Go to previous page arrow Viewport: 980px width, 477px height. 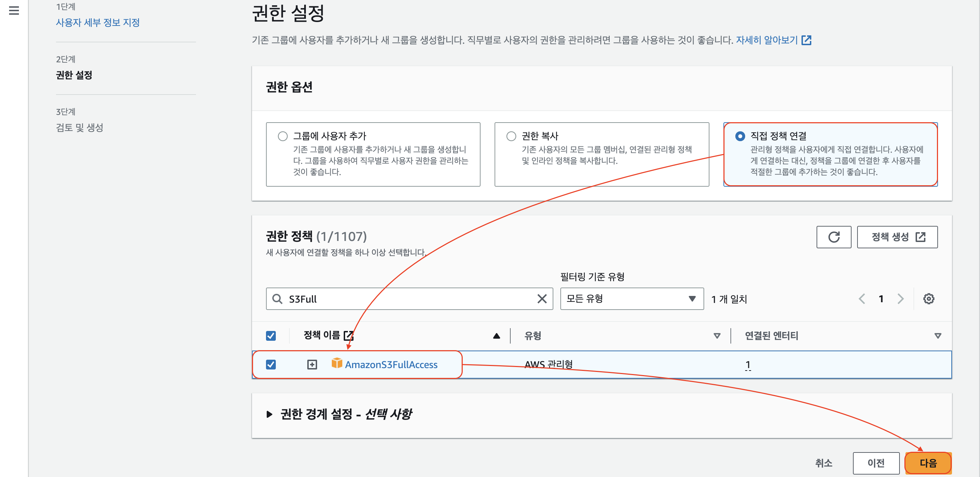pos(862,299)
